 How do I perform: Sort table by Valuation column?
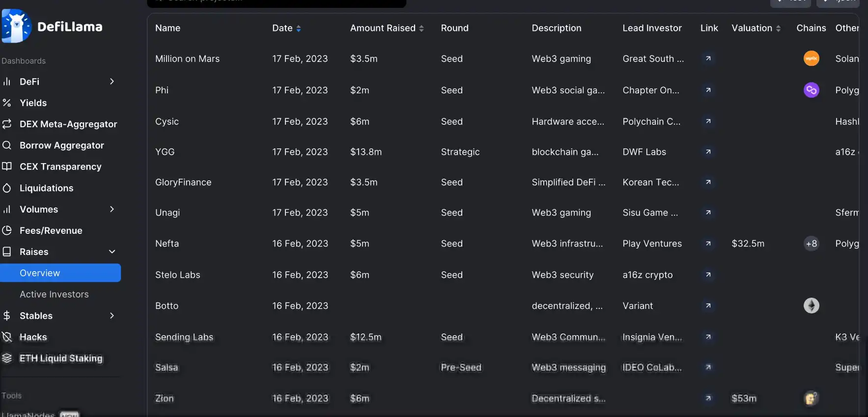(x=756, y=28)
